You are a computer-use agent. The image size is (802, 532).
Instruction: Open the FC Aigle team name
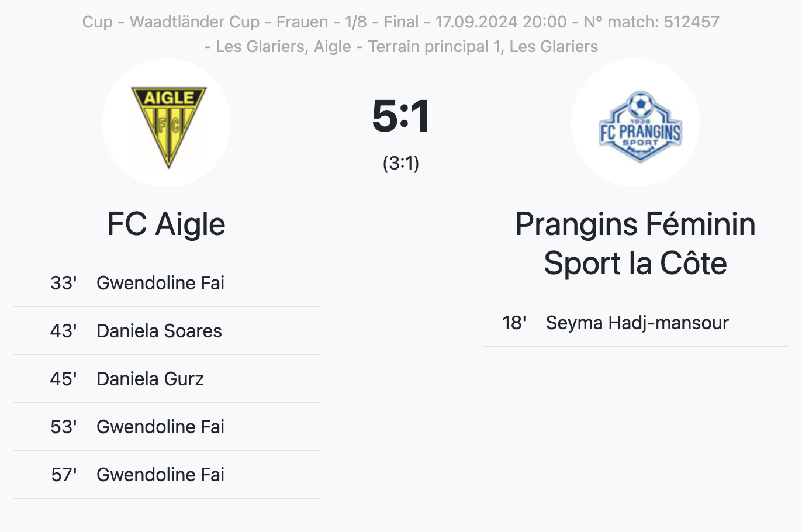167,224
